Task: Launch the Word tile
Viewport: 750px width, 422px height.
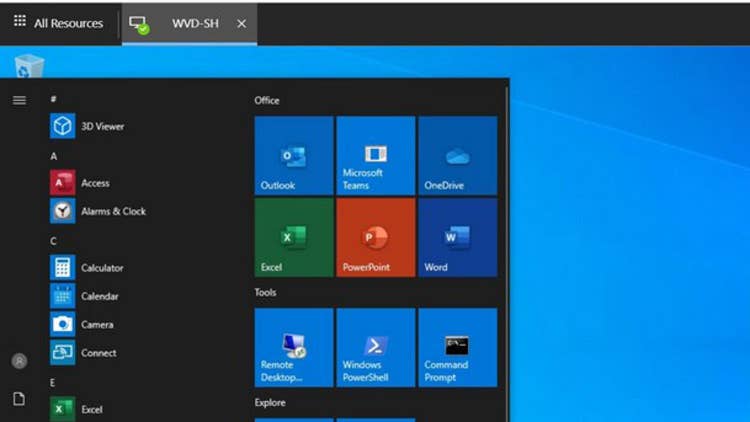Action: (457, 237)
